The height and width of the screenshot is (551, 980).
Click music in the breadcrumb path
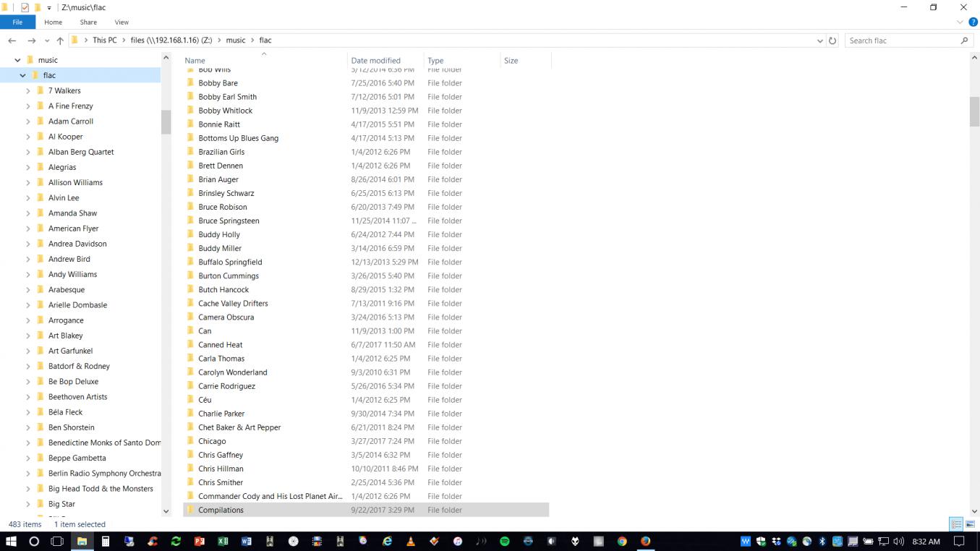click(236, 40)
